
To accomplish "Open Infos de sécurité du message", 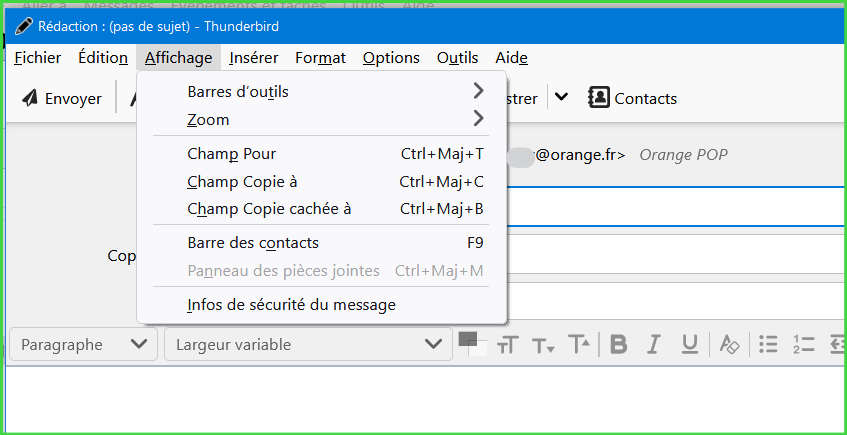I will 291,305.
